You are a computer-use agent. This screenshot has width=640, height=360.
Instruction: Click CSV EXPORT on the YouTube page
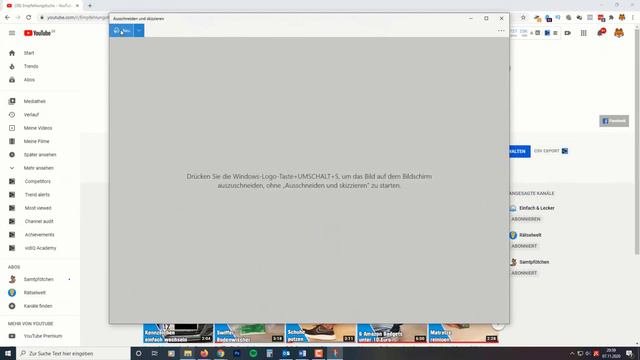pos(551,151)
